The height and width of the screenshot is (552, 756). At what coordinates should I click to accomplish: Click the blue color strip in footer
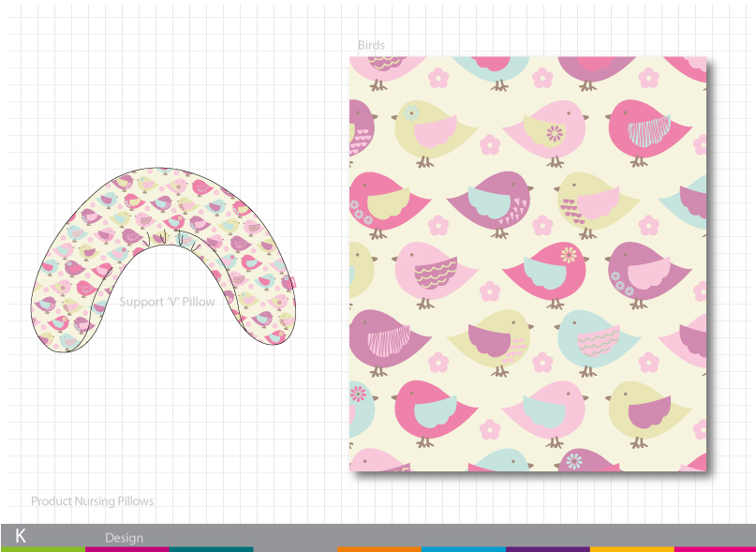click(463, 549)
